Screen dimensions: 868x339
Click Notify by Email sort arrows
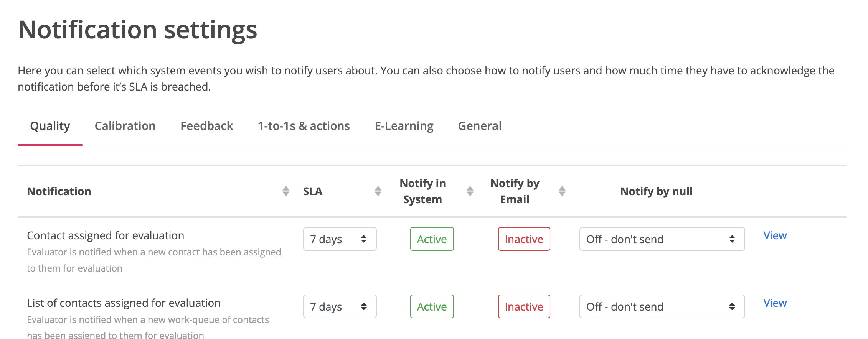pyautogui.click(x=562, y=191)
